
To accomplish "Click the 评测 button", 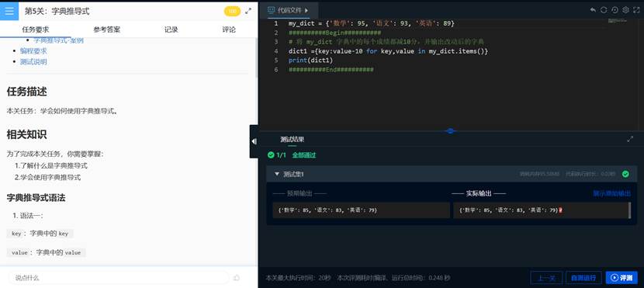I will (621, 278).
